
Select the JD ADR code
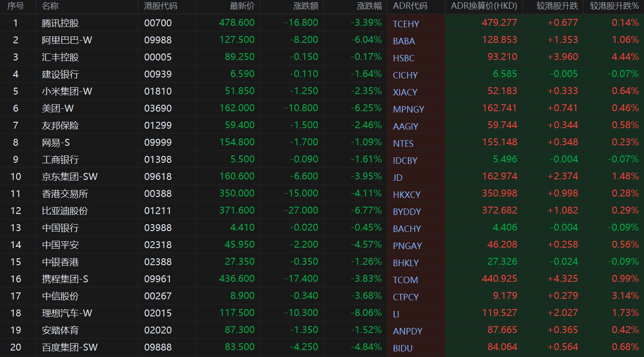click(398, 178)
